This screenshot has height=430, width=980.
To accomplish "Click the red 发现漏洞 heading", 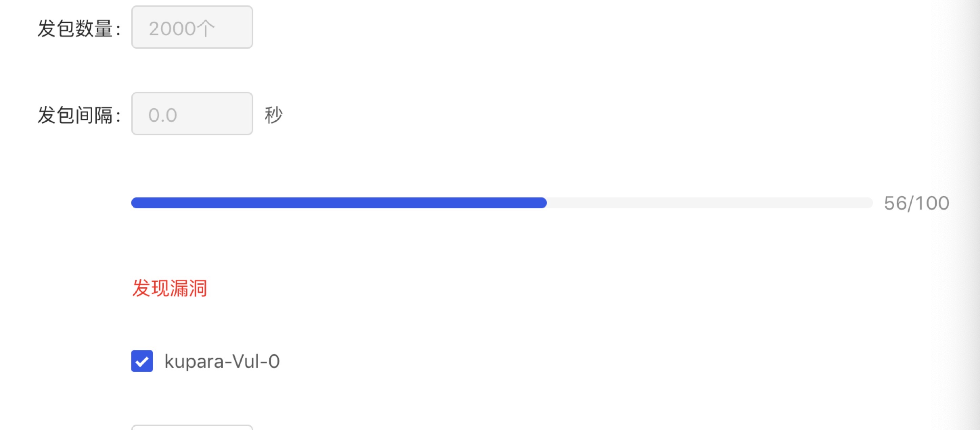I will 169,288.
